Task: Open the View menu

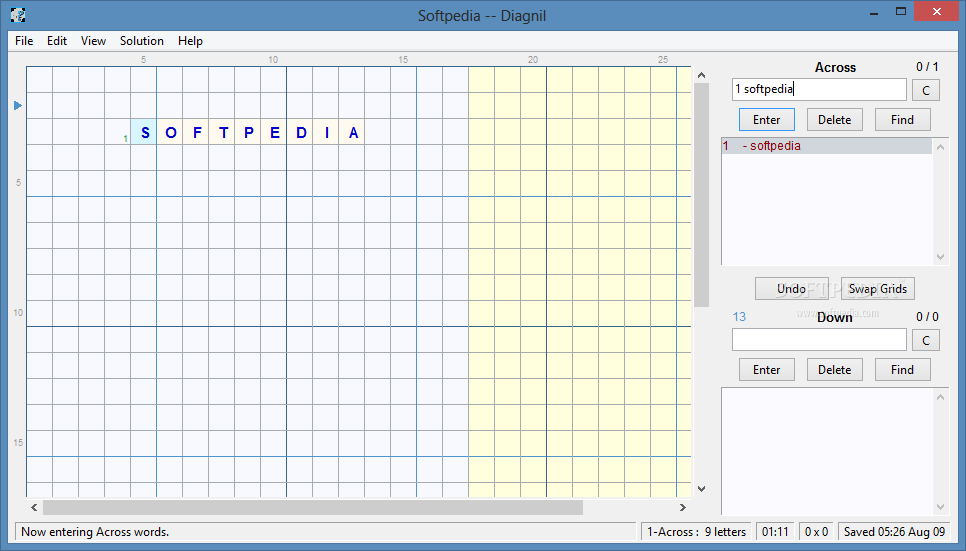Action: 93,41
